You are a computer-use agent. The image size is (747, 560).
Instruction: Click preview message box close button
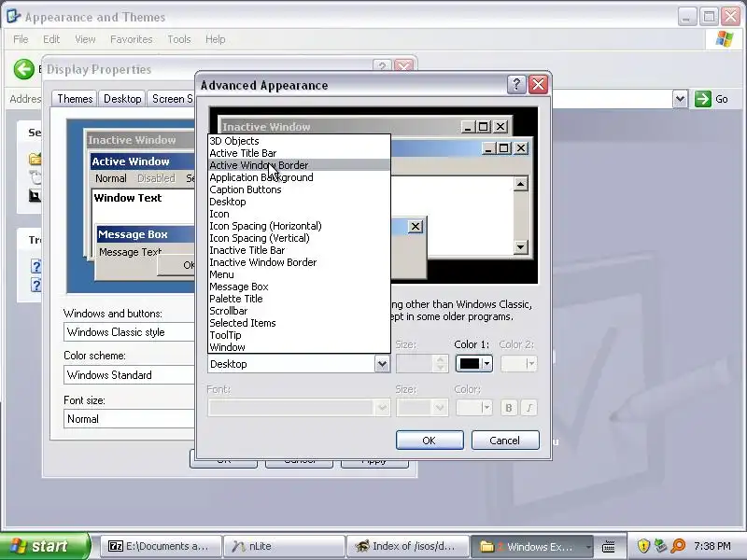pyautogui.click(x=416, y=227)
